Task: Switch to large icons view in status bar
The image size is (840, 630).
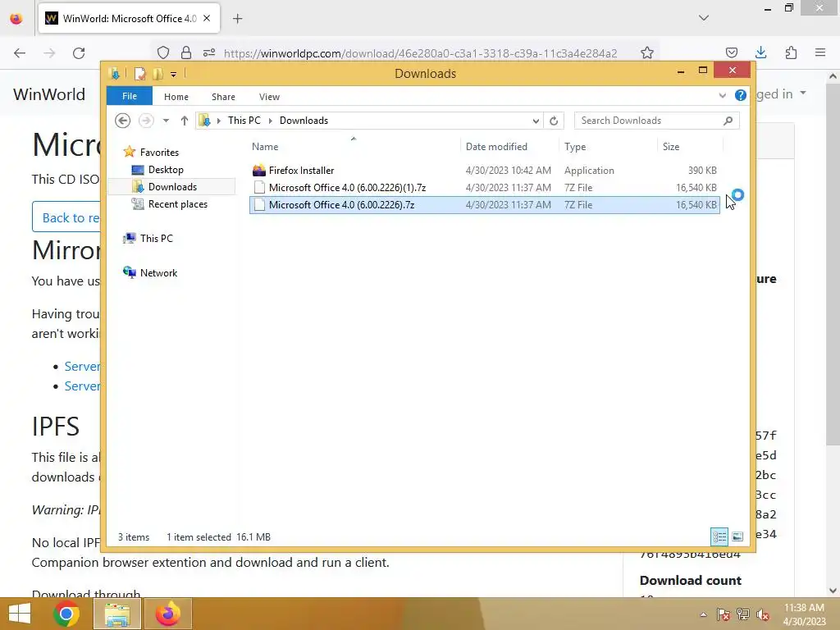Action: 737,536
